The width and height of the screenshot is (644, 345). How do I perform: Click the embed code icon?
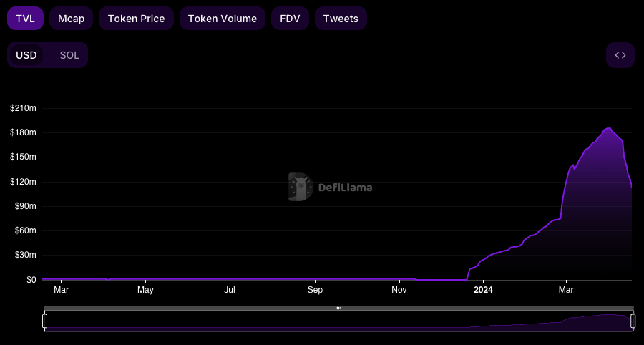pos(620,55)
